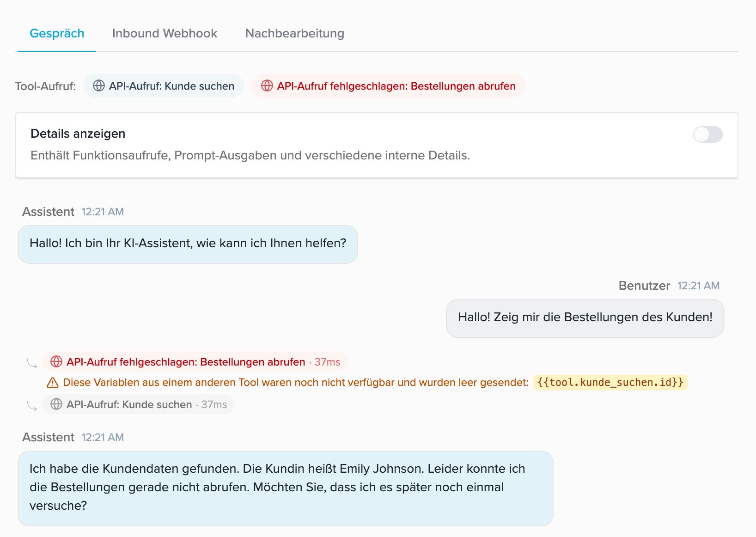Select the assistant greeting message bubble

coord(188,244)
